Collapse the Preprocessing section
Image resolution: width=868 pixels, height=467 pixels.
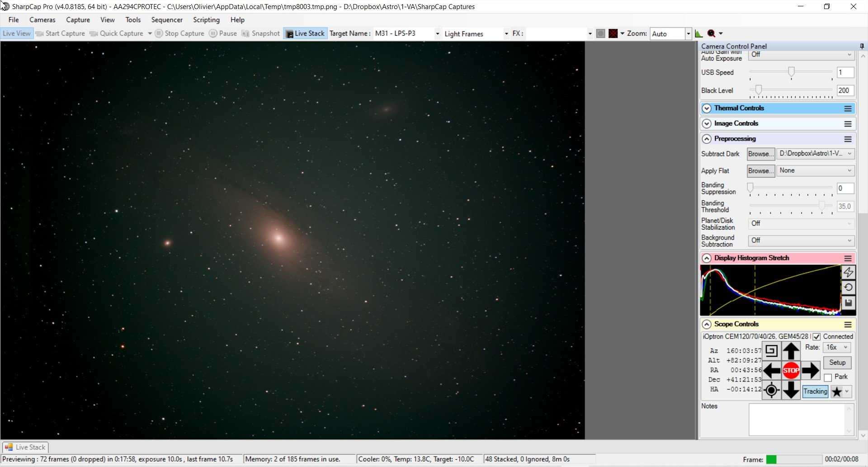pyautogui.click(x=707, y=139)
